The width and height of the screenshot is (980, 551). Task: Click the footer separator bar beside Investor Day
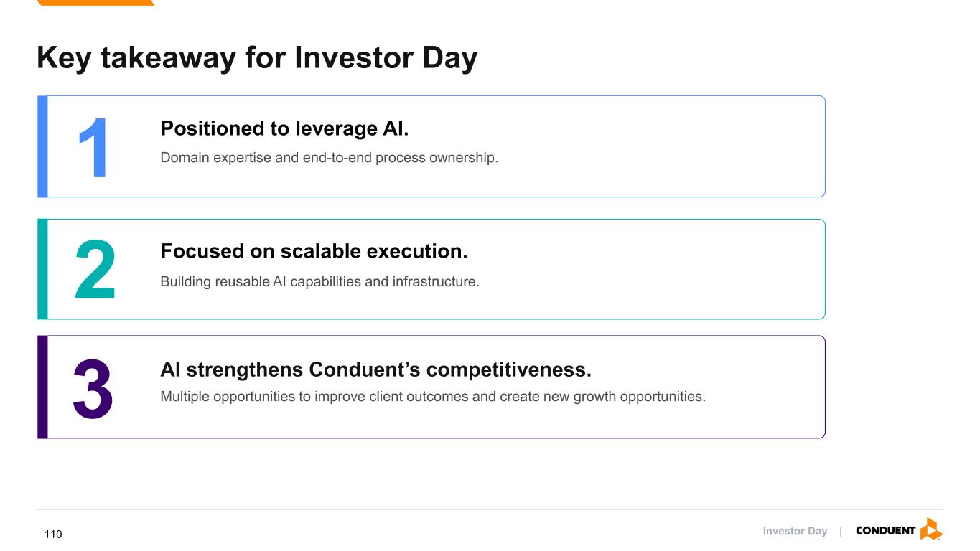tap(841, 532)
